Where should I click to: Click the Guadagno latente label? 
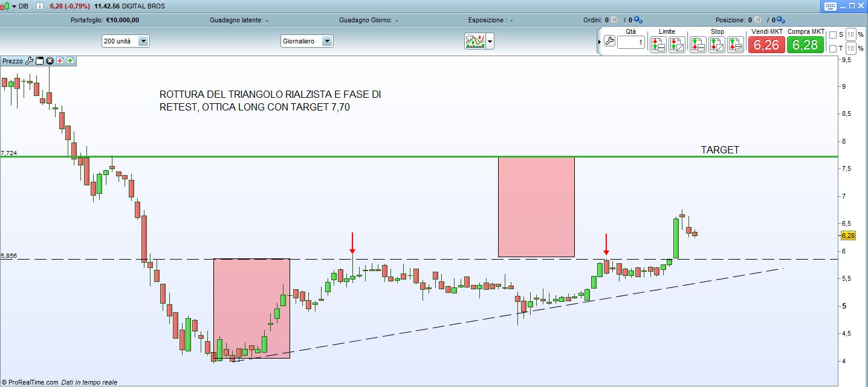pos(236,20)
